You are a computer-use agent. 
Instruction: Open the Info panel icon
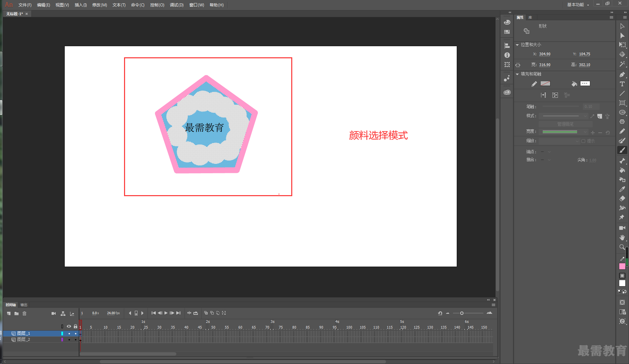[x=507, y=55]
